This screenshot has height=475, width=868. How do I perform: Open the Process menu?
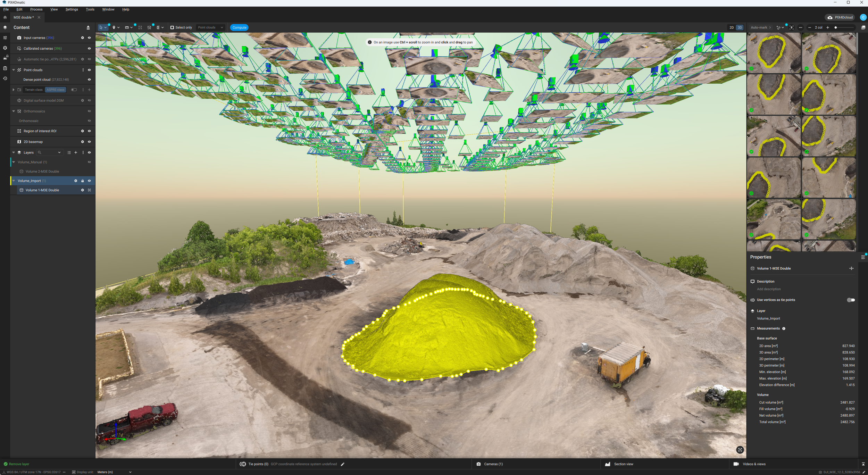tap(36, 9)
